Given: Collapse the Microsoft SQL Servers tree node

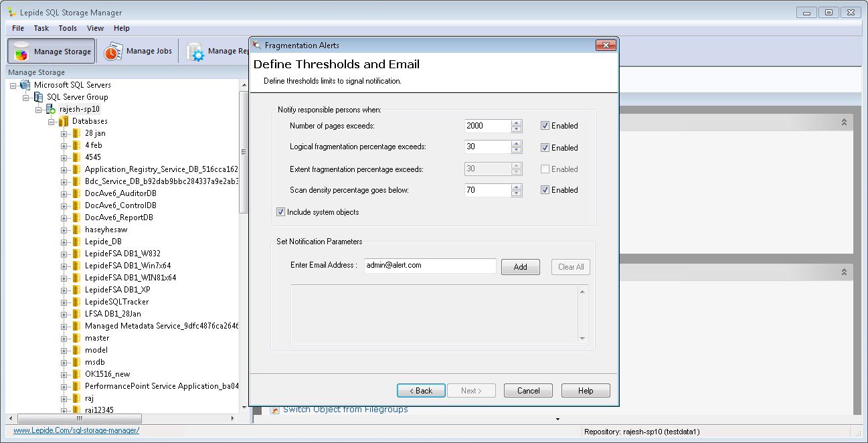Looking at the screenshot, I should click(13, 85).
